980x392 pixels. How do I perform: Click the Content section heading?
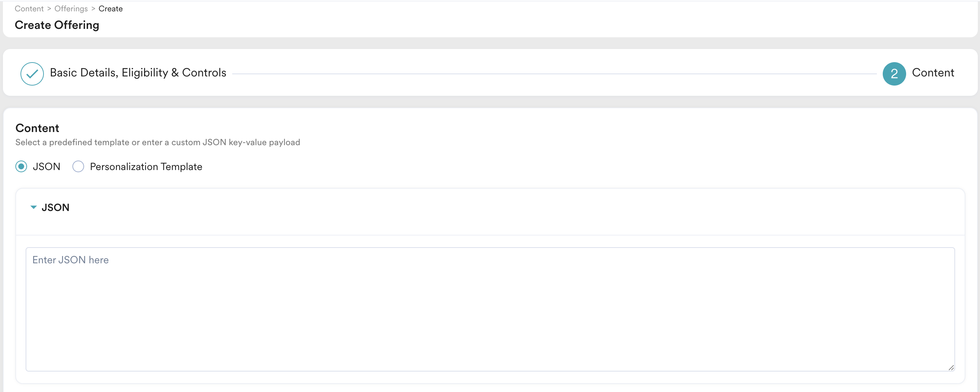pyautogui.click(x=37, y=128)
